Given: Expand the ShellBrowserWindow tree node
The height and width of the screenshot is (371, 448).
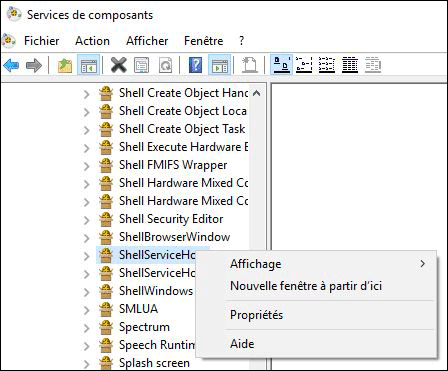Looking at the screenshot, I should coord(86,238).
